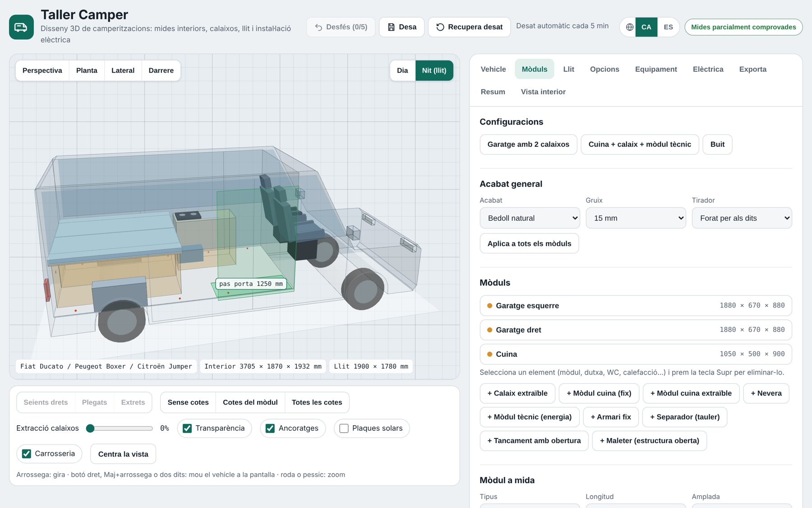Open the Vehicle tab
The width and height of the screenshot is (812, 508).
coord(493,69)
